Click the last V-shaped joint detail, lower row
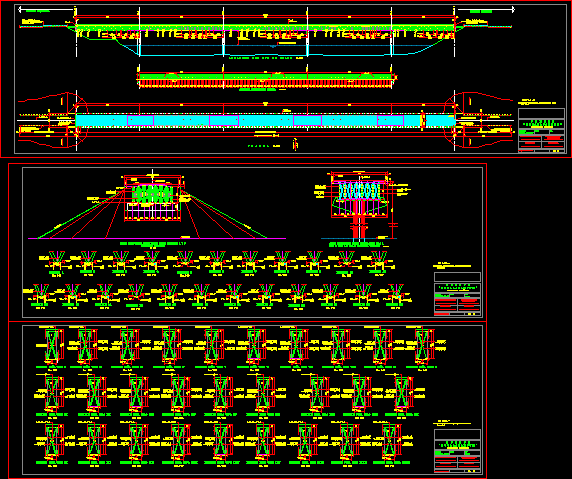Viewport: 572px width, 479px height. tap(395, 296)
